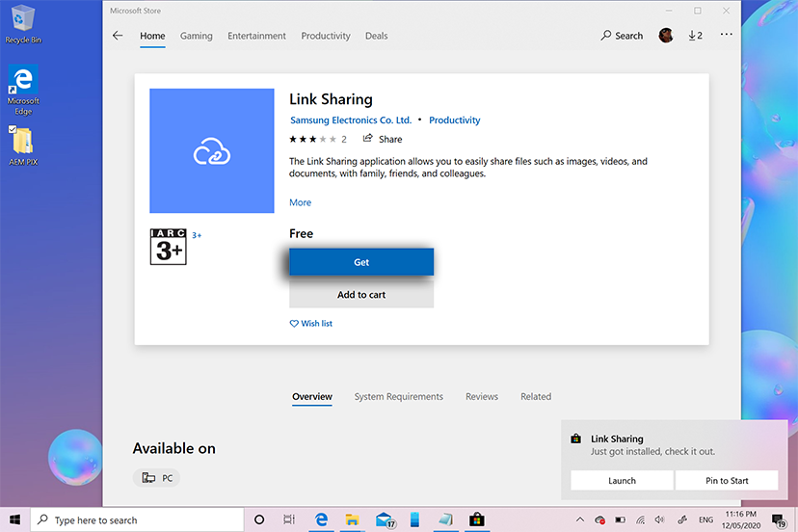The image size is (798, 532).
Task: Open the Deals tab
Action: [x=376, y=36]
